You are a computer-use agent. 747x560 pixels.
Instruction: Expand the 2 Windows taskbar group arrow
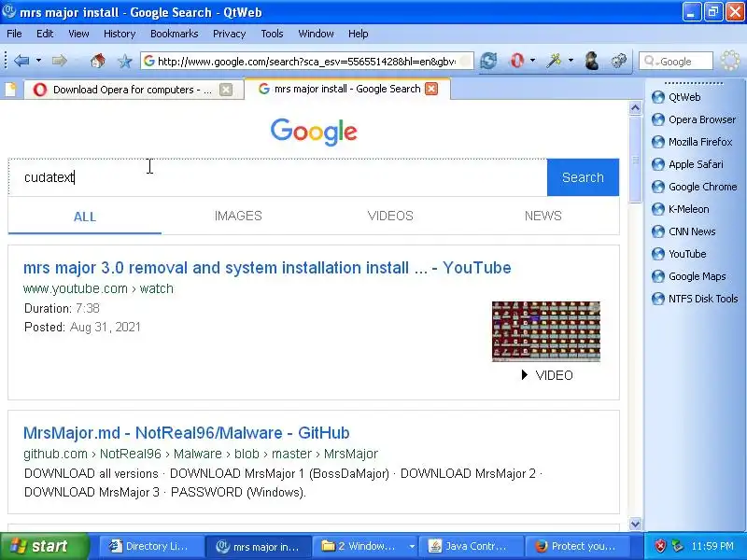[412, 546]
